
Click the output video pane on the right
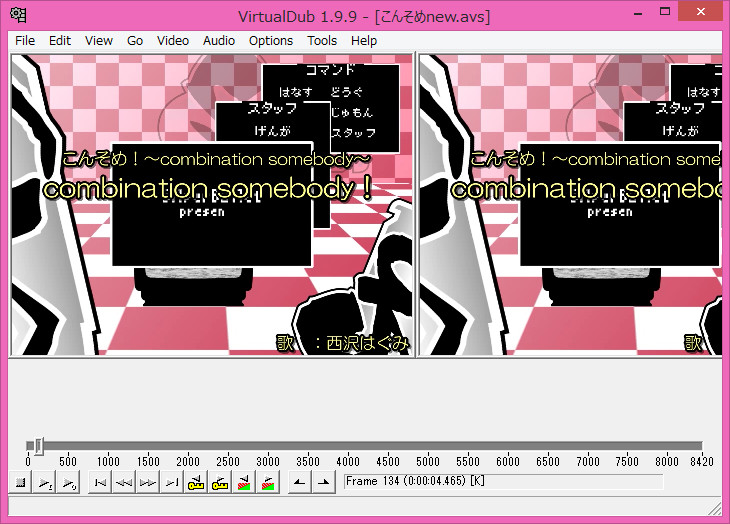[571, 205]
